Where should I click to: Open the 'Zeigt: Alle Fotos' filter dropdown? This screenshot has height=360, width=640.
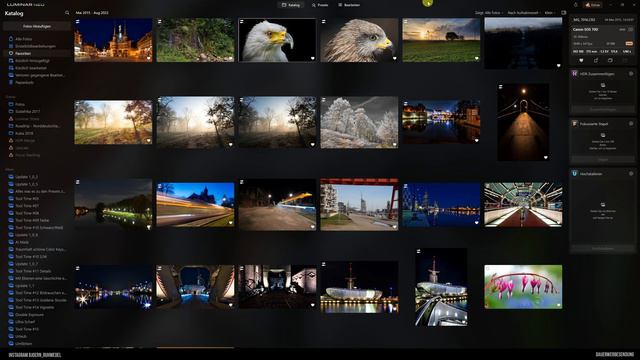click(x=489, y=13)
